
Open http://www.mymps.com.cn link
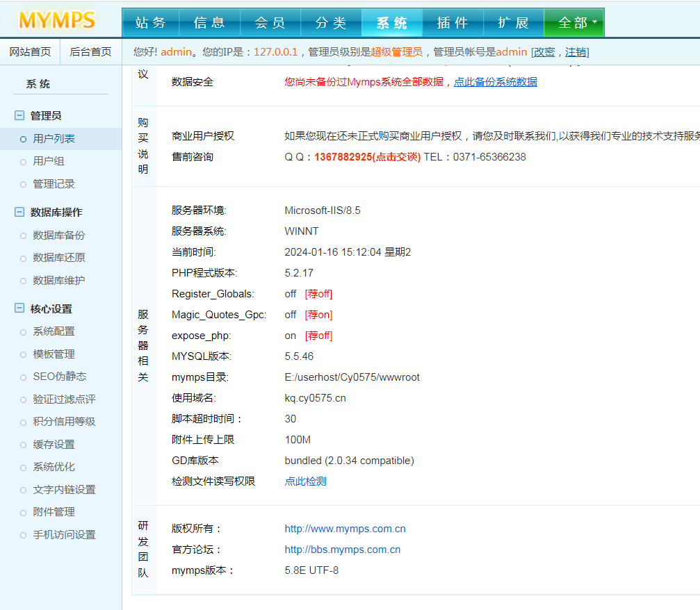click(345, 529)
